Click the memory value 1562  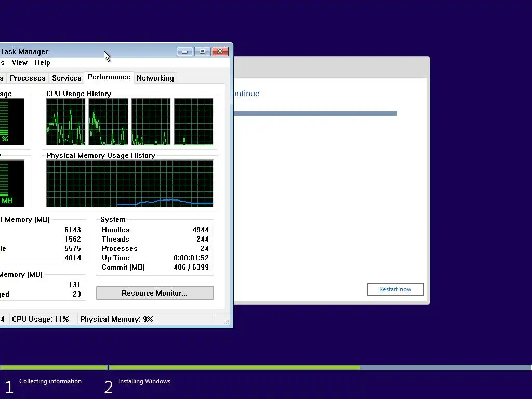pyautogui.click(x=73, y=239)
